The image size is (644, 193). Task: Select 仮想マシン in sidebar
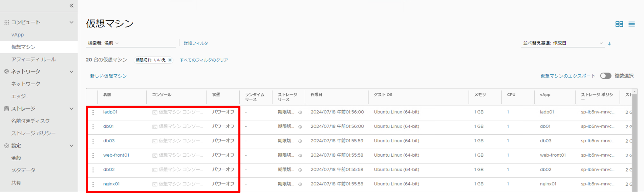click(x=23, y=47)
